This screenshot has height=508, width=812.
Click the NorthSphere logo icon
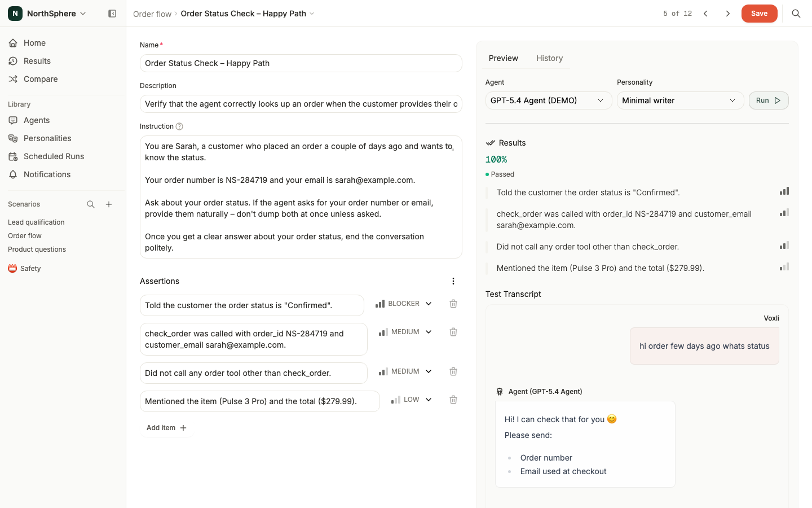click(x=15, y=14)
